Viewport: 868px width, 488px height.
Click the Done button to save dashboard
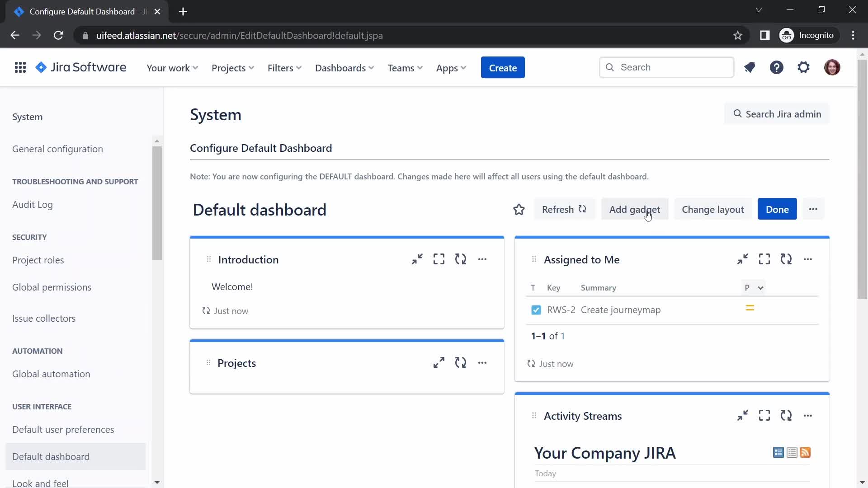(x=778, y=209)
